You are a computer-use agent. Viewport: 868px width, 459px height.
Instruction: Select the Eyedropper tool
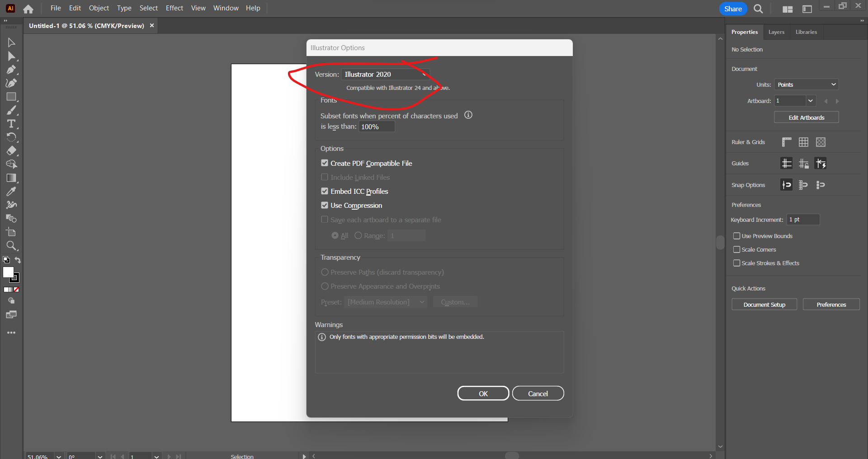[11, 192]
